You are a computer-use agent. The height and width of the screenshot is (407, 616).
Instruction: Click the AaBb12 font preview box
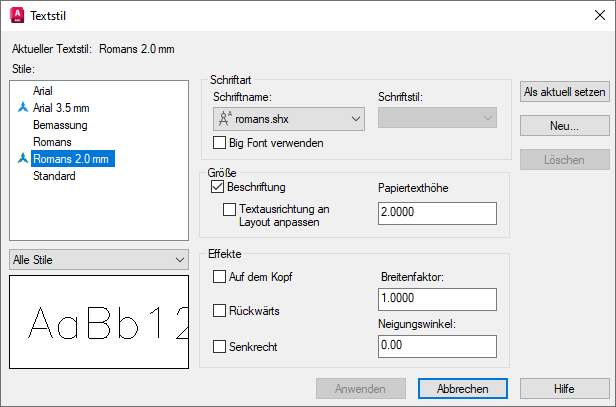point(99,322)
